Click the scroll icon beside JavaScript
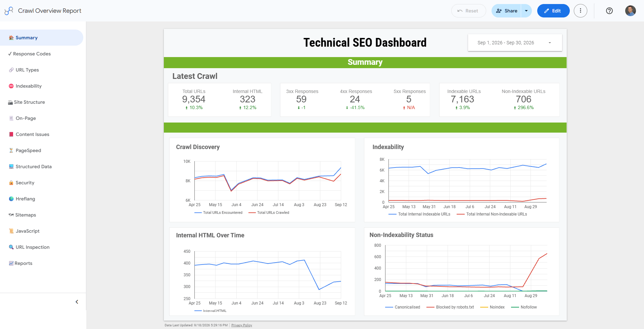The image size is (644, 329). (11, 231)
